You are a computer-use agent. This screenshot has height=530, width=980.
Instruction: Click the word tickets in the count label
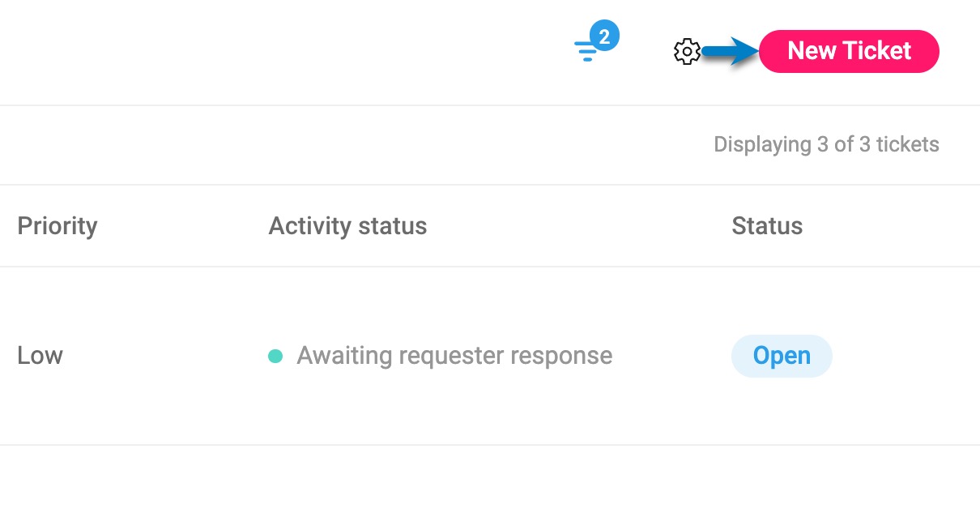907,145
